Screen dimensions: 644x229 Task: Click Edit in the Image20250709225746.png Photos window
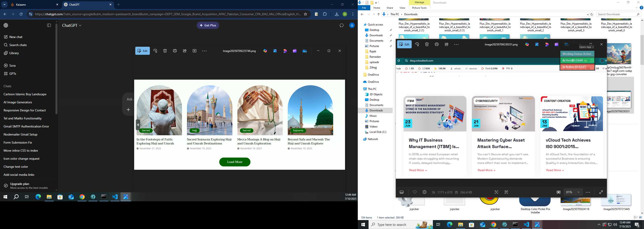point(142,51)
